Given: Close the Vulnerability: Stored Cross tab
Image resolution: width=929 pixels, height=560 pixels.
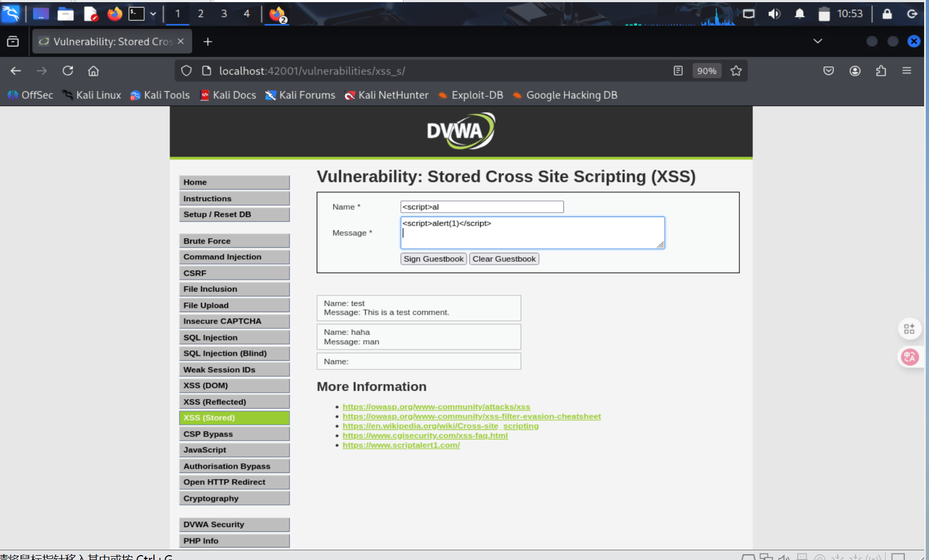Looking at the screenshot, I should [180, 41].
